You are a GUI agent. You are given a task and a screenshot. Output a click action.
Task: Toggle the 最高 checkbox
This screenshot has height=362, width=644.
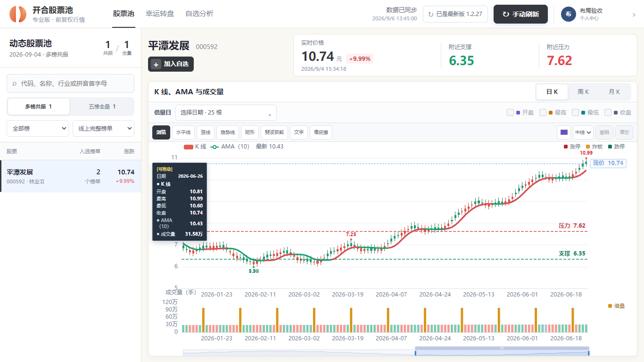[543, 113]
